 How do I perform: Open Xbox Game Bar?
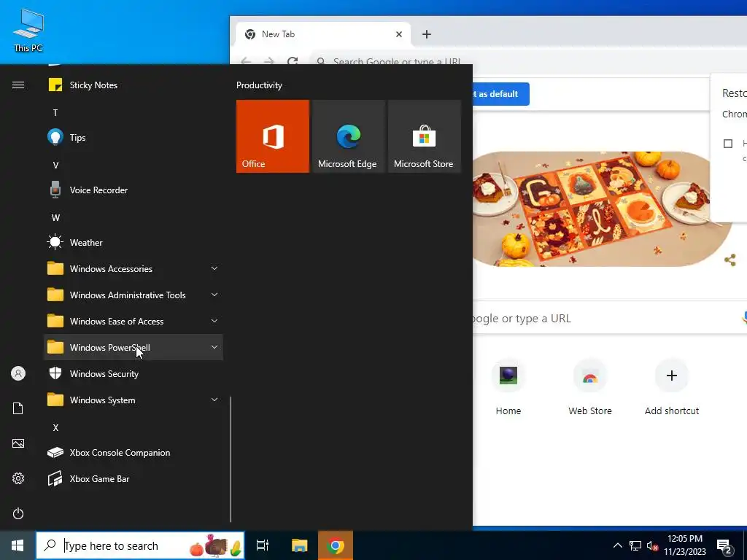133,478
